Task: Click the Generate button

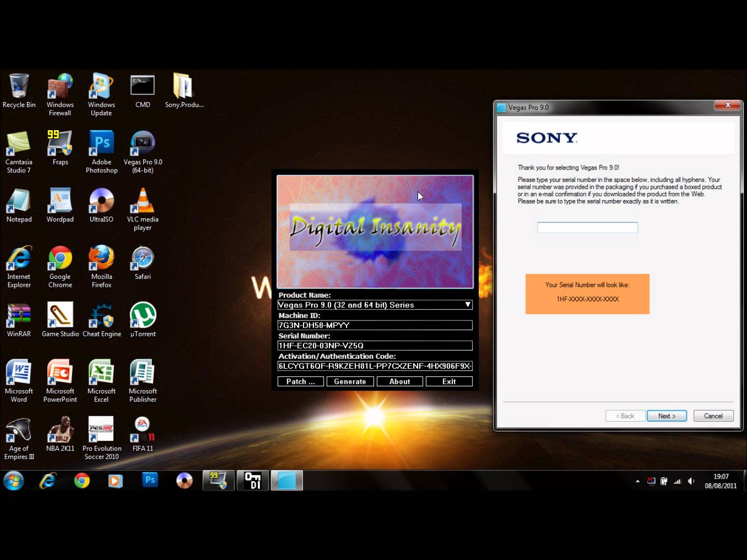Action: click(350, 382)
